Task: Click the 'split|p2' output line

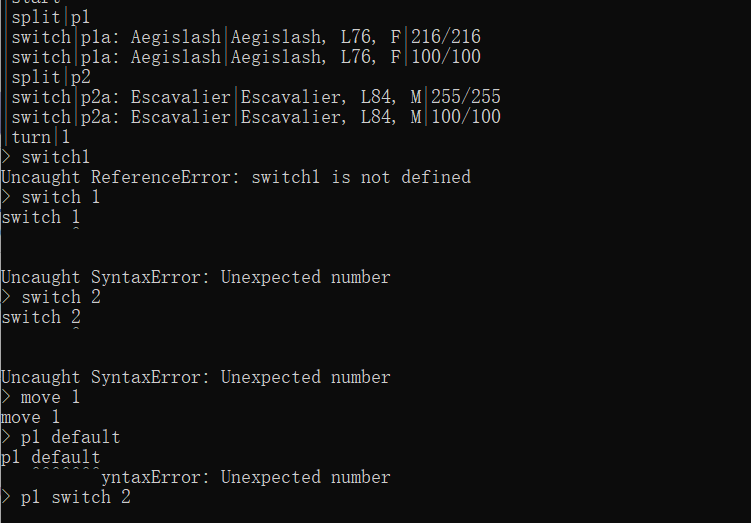Action: point(51,77)
